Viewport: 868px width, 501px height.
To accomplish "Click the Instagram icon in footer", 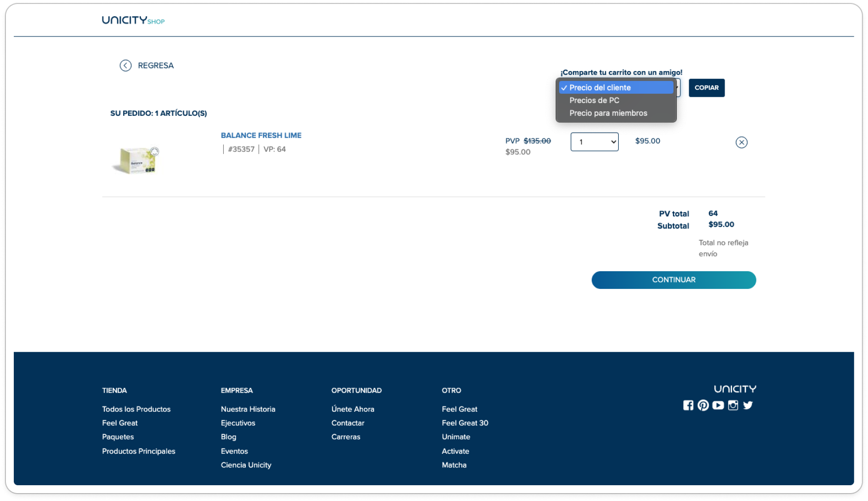I will 733,405.
